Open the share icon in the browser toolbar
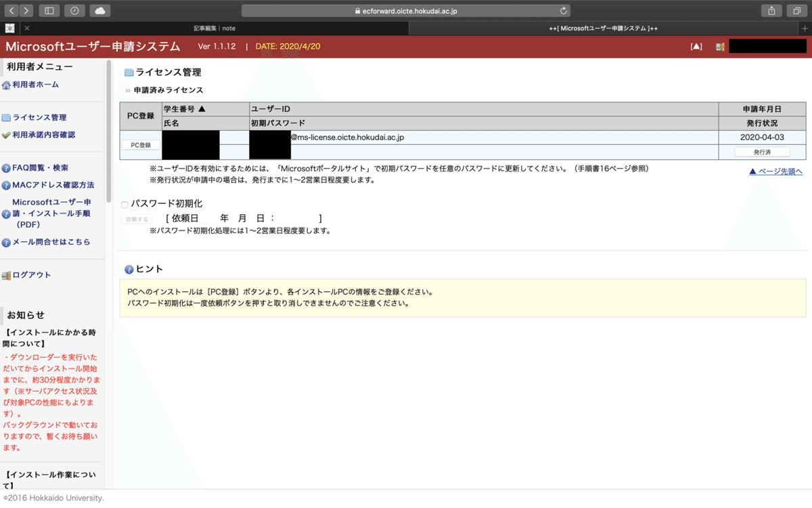 (772, 10)
